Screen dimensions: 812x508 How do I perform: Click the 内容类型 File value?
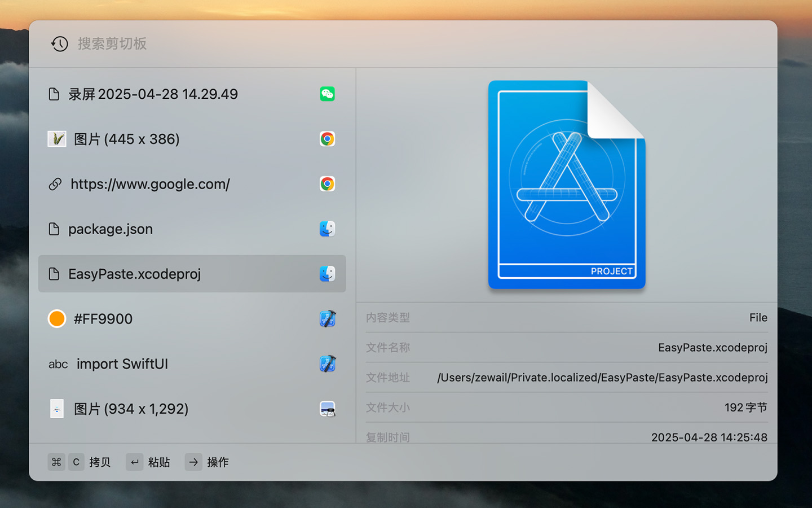point(758,318)
